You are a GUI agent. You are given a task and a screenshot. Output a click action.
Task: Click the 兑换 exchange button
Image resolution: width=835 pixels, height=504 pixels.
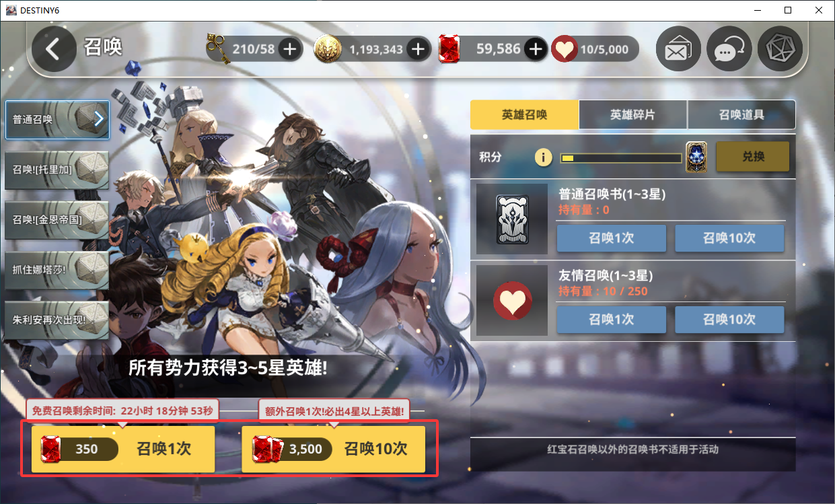pyautogui.click(x=752, y=156)
